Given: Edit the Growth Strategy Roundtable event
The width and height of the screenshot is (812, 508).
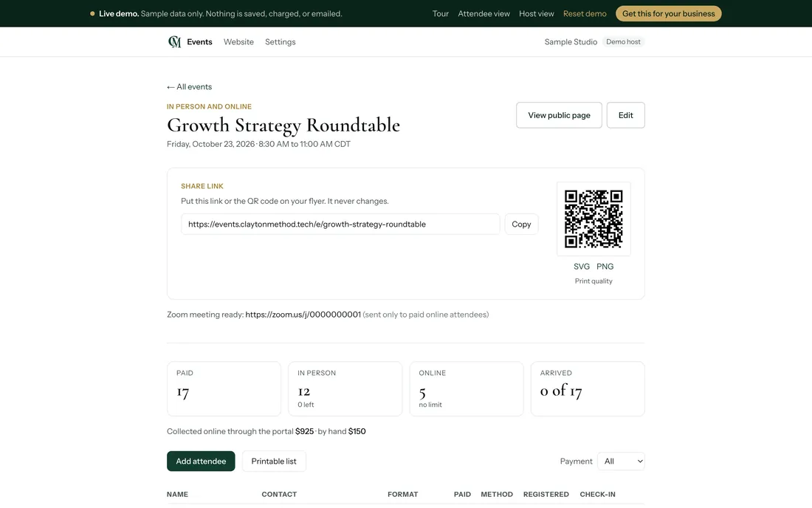Looking at the screenshot, I should [x=625, y=115].
